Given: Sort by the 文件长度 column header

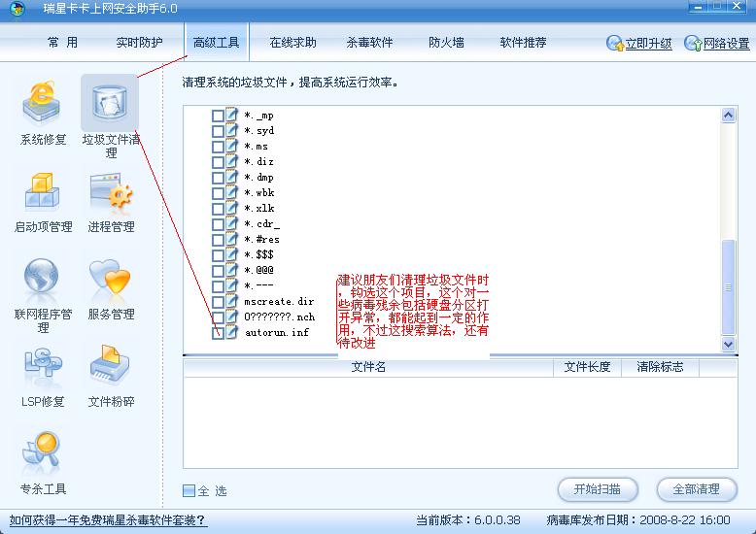Looking at the screenshot, I should point(587,367).
